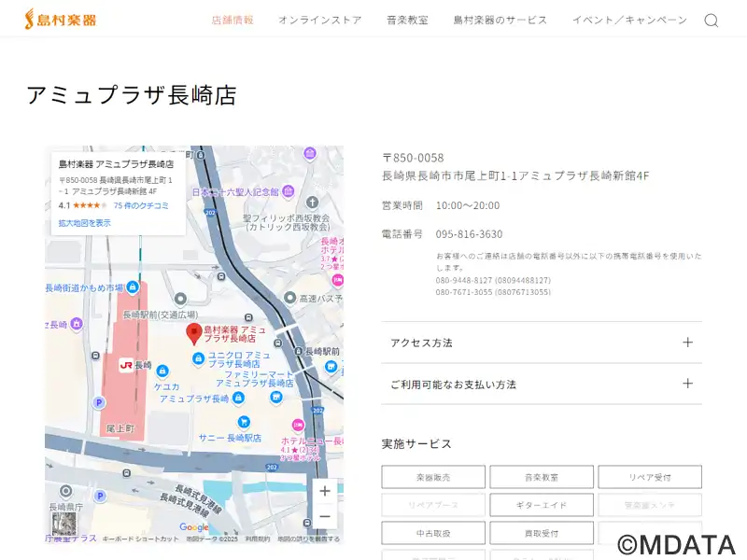Click the 長崎駅前 tram stop icon

tap(299, 352)
